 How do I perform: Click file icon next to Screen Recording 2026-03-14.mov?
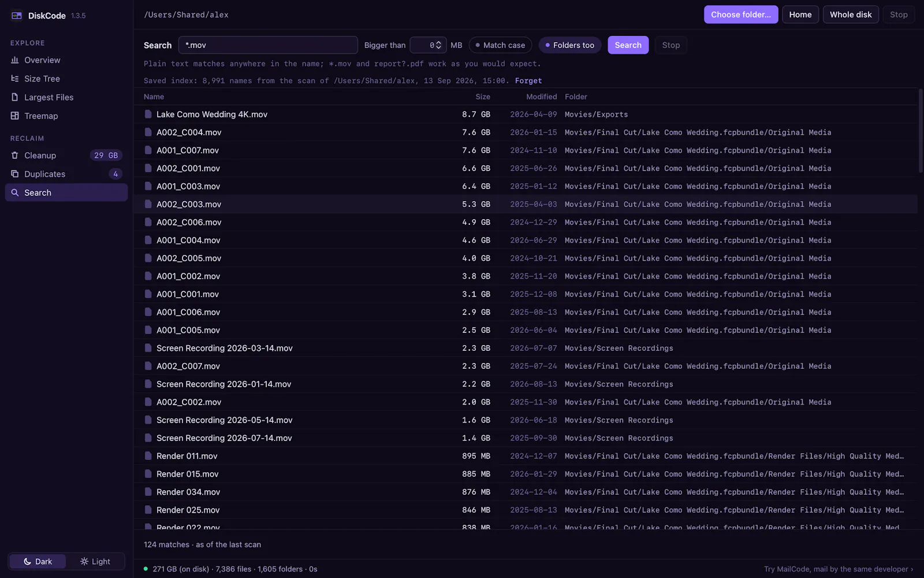[x=148, y=348]
